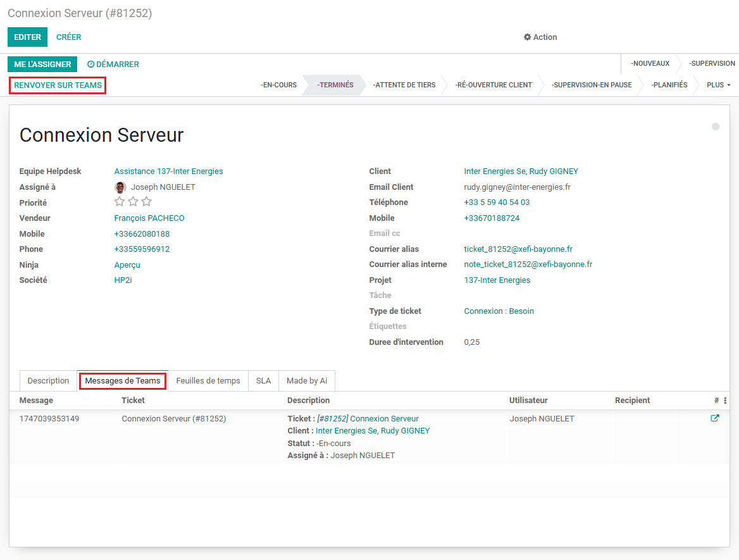The height and width of the screenshot is (560, 739).
Task: Click note_ticket_81252@xefi-bayonne.fr internal alias
Action: pos(528,264)
